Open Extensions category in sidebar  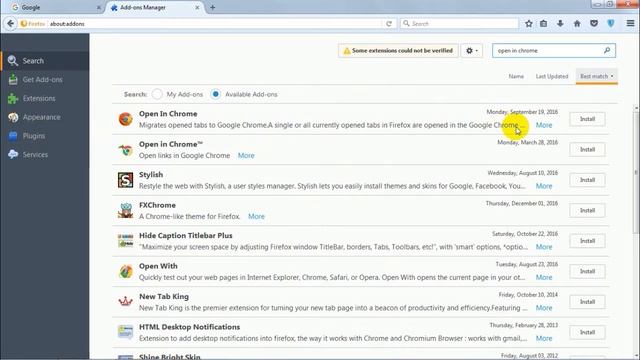coord(44,98)
